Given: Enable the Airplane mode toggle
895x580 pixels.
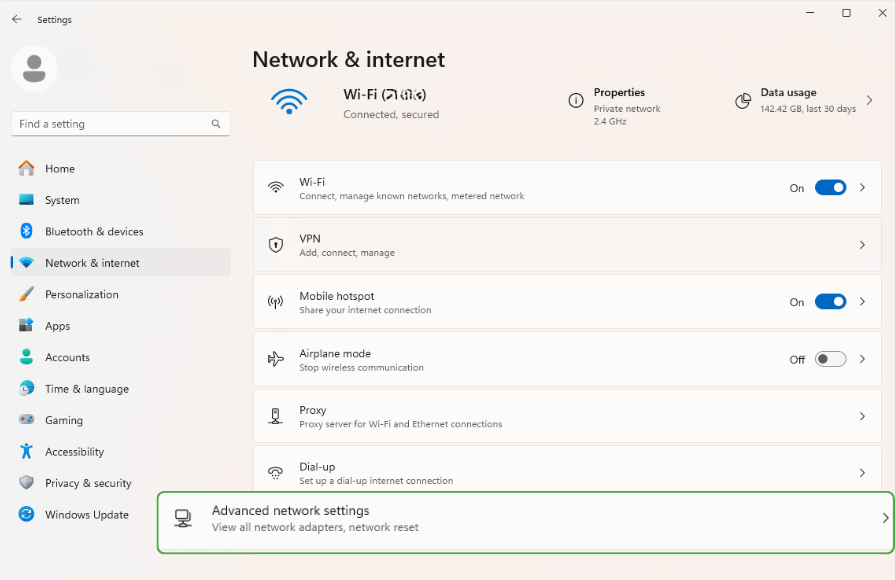Looking at the screenshot, I should tap(830, 359).
